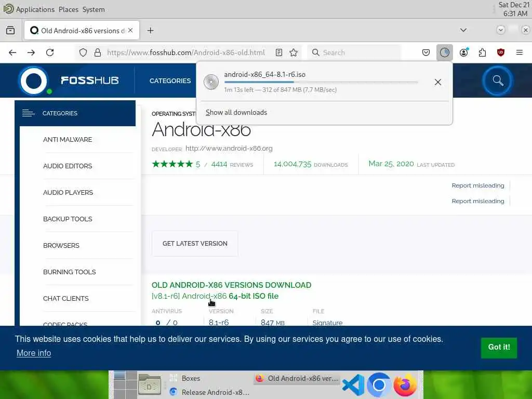Select the ANTI MALWARE category
532x399 pixels.
[68, 139]
